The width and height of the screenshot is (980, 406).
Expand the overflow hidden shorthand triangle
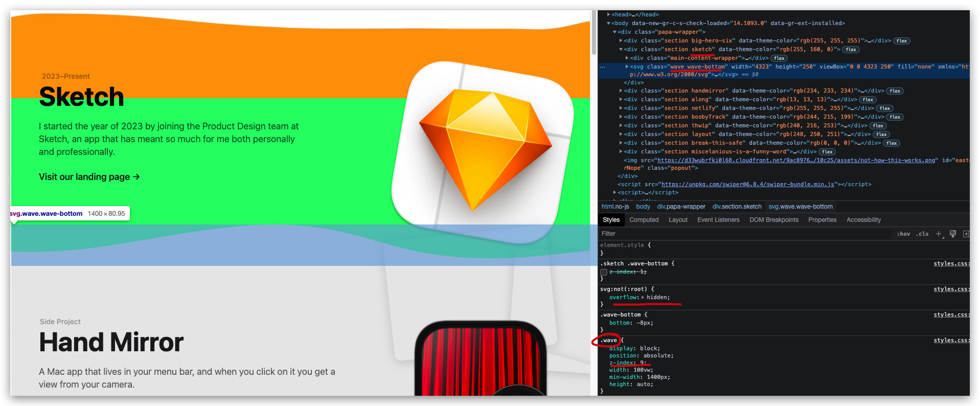(643, 298)
